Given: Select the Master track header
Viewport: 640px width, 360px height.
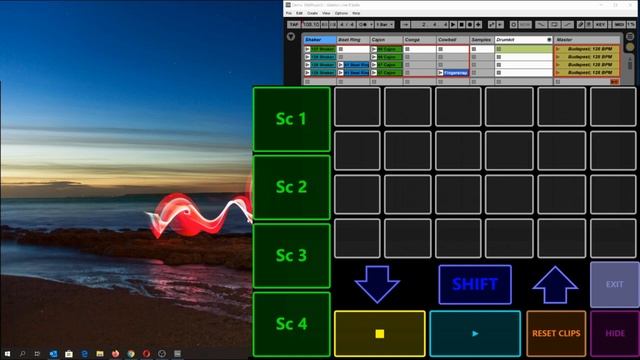Looking at the screenshot, I should click(x=588, y=40).
